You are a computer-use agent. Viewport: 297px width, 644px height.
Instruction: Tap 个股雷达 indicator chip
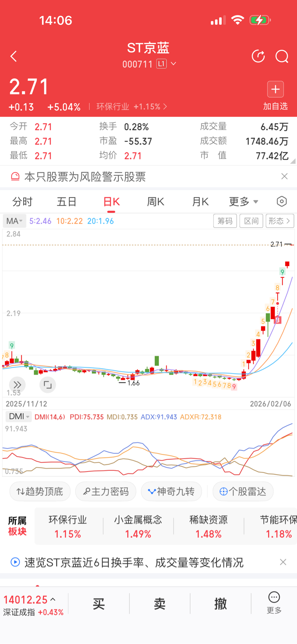pos(243,491)
